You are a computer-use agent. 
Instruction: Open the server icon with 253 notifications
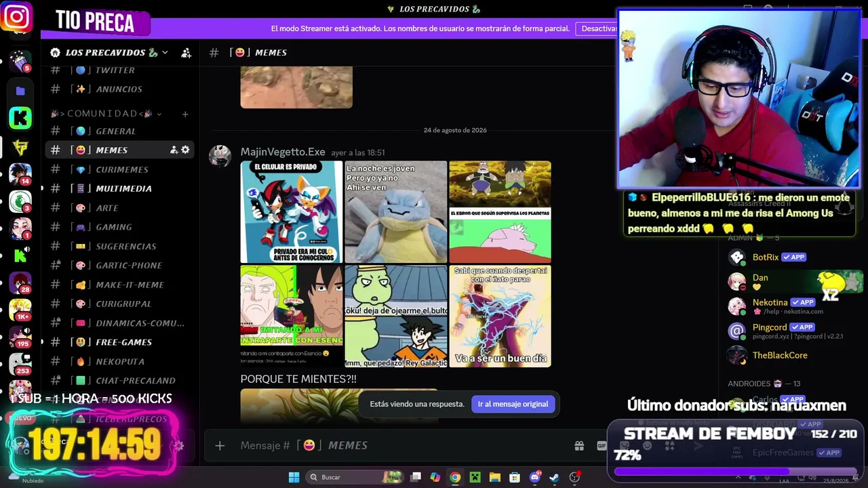pyautogui.click(x=20, y=364)
